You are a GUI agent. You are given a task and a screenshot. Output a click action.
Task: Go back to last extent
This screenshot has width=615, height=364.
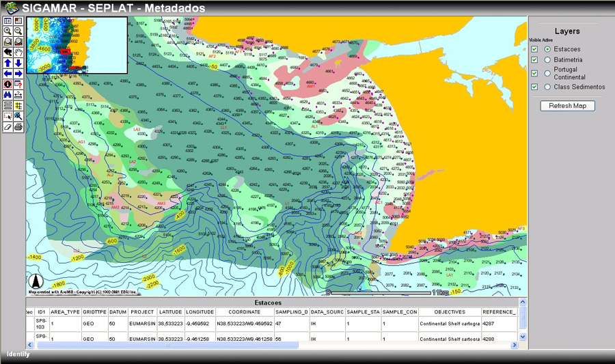8,52
